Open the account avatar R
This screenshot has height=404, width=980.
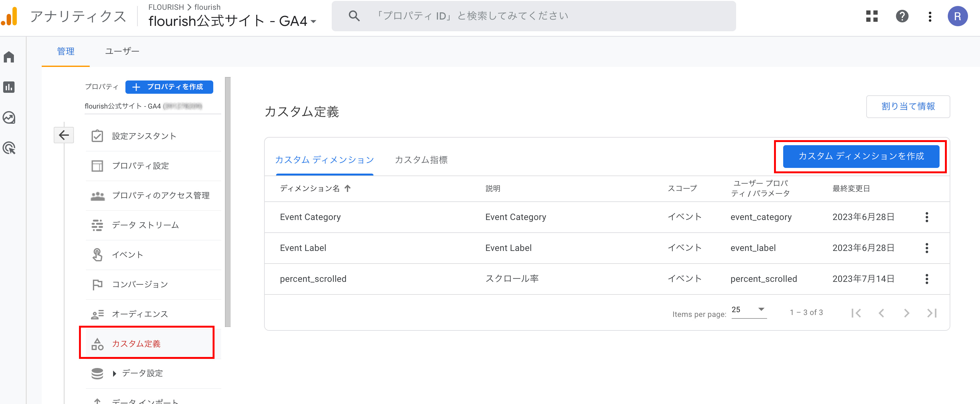click(958, 16)
